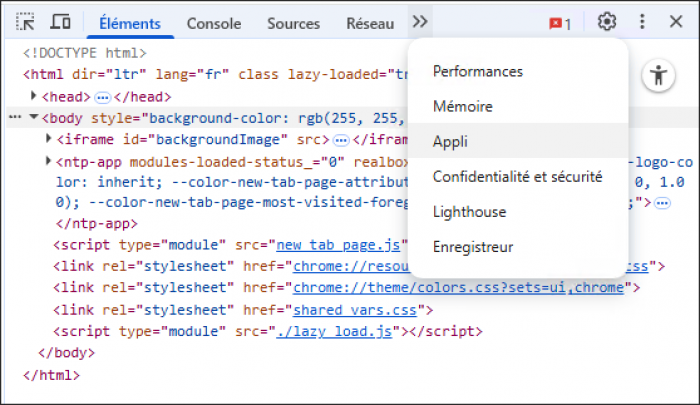Switch to the Sources tab

(x=293, y=23)
